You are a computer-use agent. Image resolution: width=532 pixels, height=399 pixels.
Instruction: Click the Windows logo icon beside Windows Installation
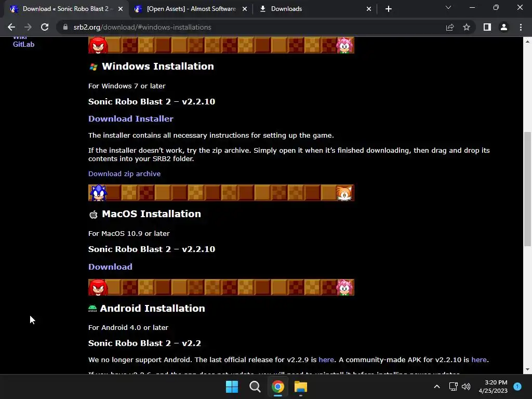click(x=94, y=67)
